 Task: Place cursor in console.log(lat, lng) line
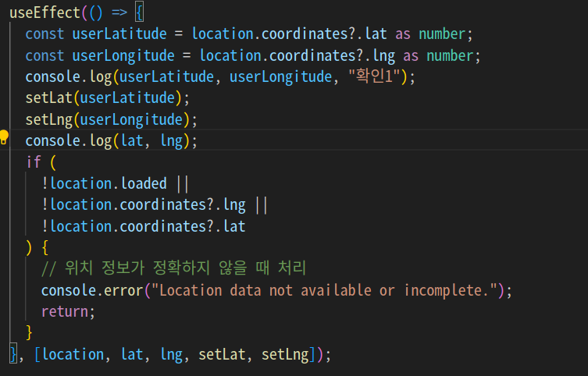111,141
